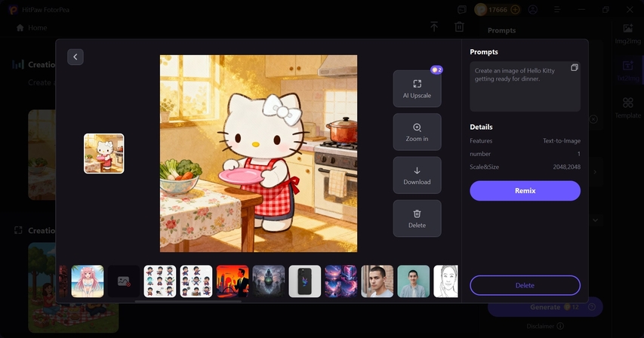
Task: Click the prompt text box
Action: [x=525, y=87]
